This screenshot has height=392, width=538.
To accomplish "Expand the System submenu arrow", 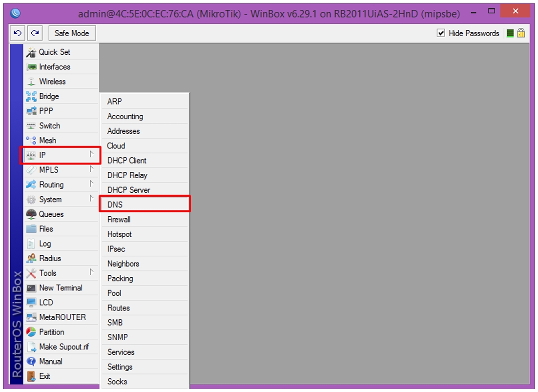I will pos(92,199).
